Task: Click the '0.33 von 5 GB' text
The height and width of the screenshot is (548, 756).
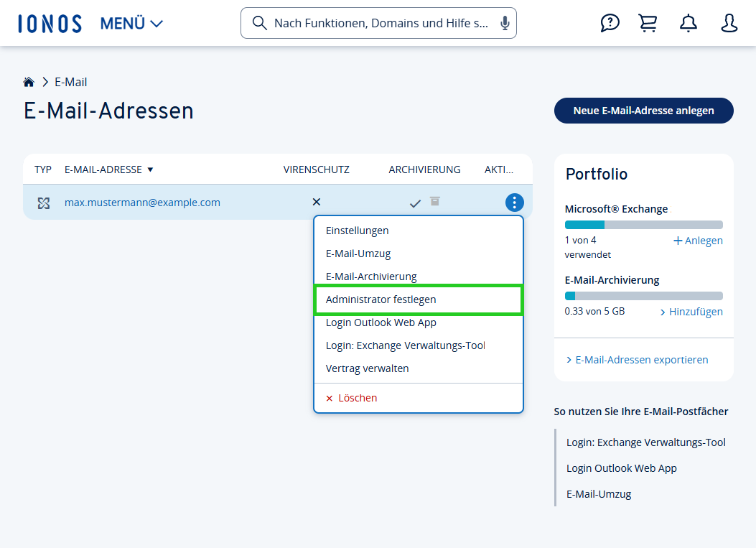Action: coord(594,311)
